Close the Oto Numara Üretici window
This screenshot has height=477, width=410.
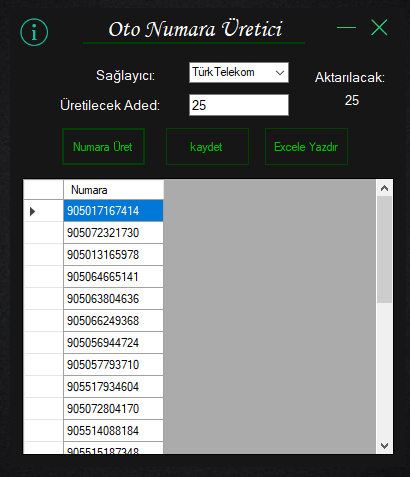click(x=379, y=27)
